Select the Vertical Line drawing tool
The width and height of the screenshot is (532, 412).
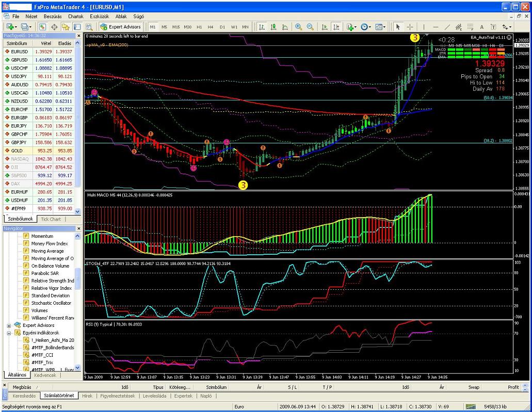(424, 27)
